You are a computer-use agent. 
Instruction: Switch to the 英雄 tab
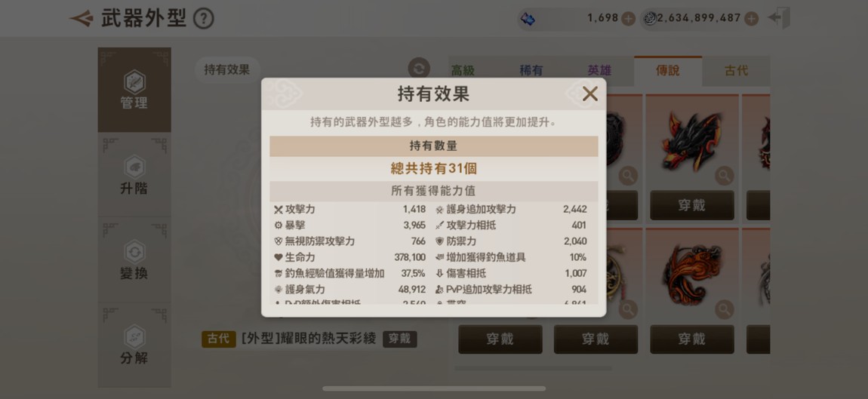coord(599,71)
